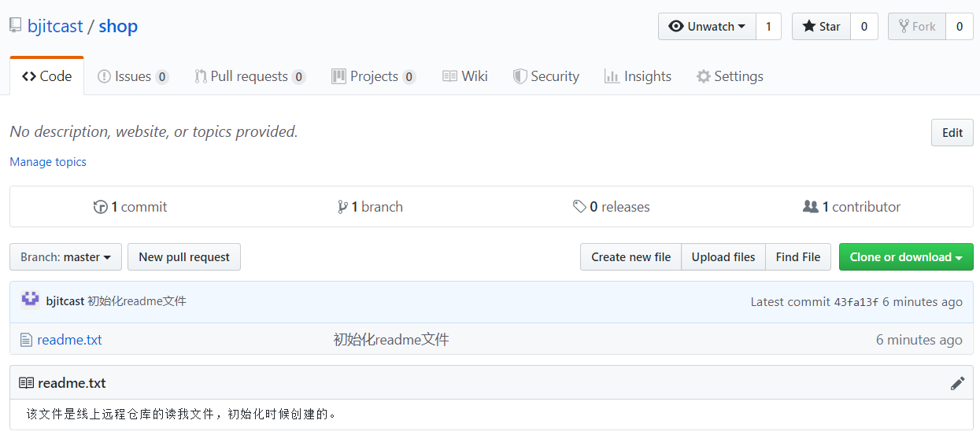
Task: View the 0 releases page
Action: click(x=612, y=207)
